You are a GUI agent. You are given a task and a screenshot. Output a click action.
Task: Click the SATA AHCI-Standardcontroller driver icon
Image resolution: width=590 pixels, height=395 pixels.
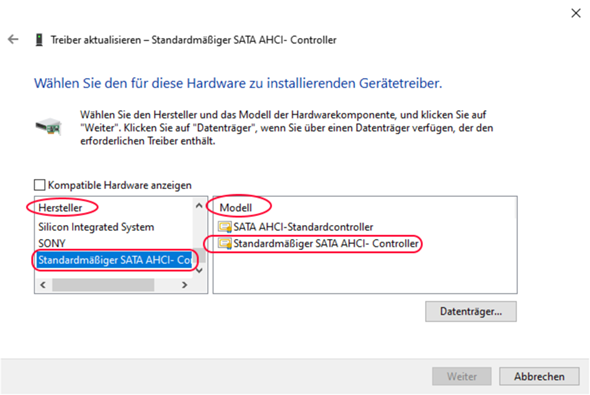(225, 227)
